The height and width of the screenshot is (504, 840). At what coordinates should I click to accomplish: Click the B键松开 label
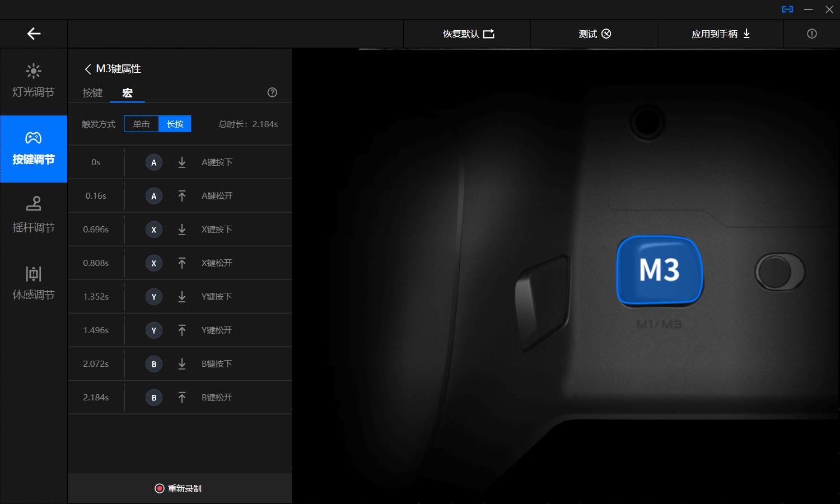[x=217, y=398]
